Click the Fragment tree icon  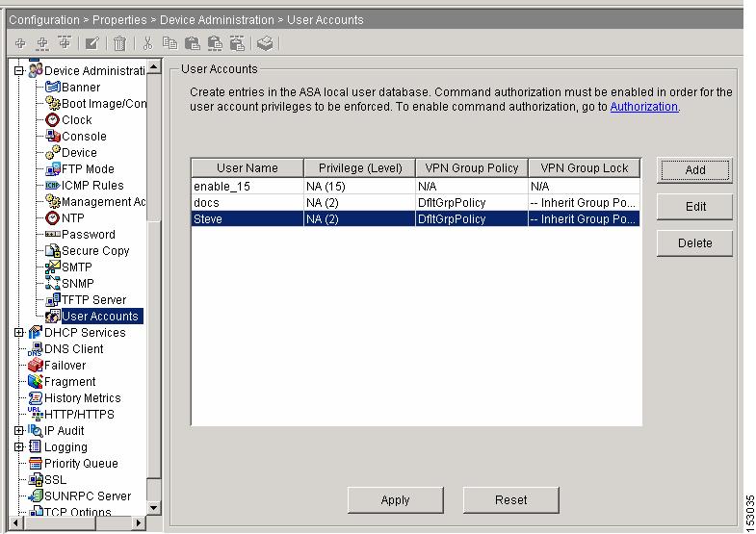[36, 382]
